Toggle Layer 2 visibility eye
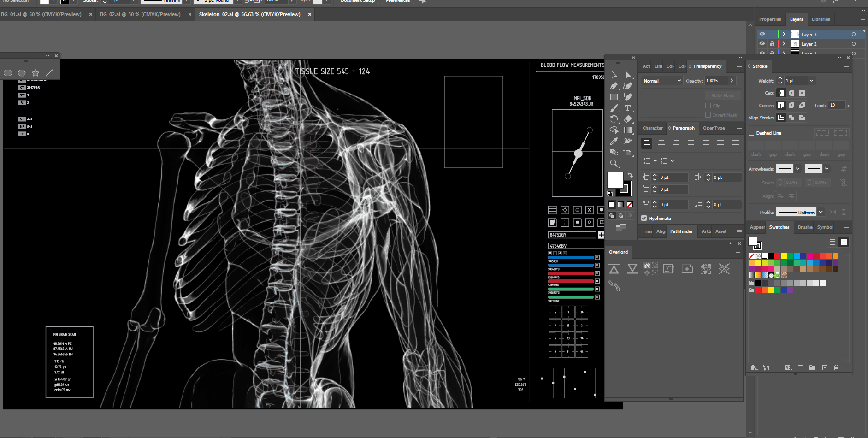Screen dimensions: 868x438 pos(762,44)
